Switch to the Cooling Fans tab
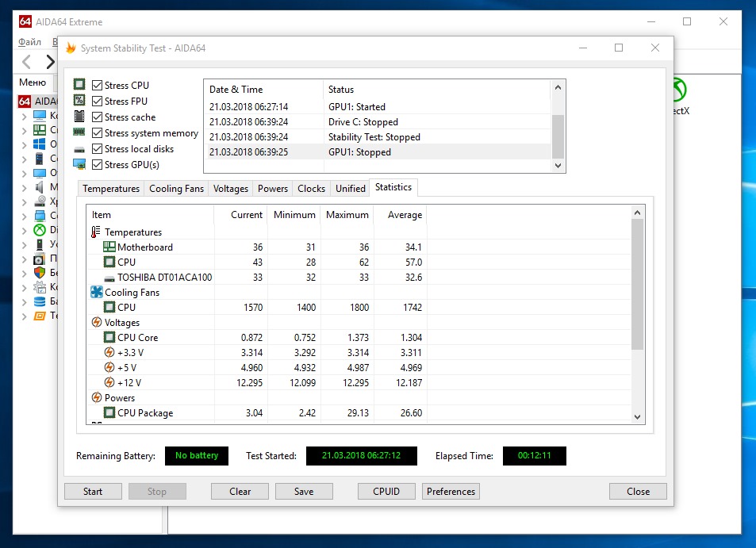The height and width of the screenshot is (548, 756). point(176,189)
